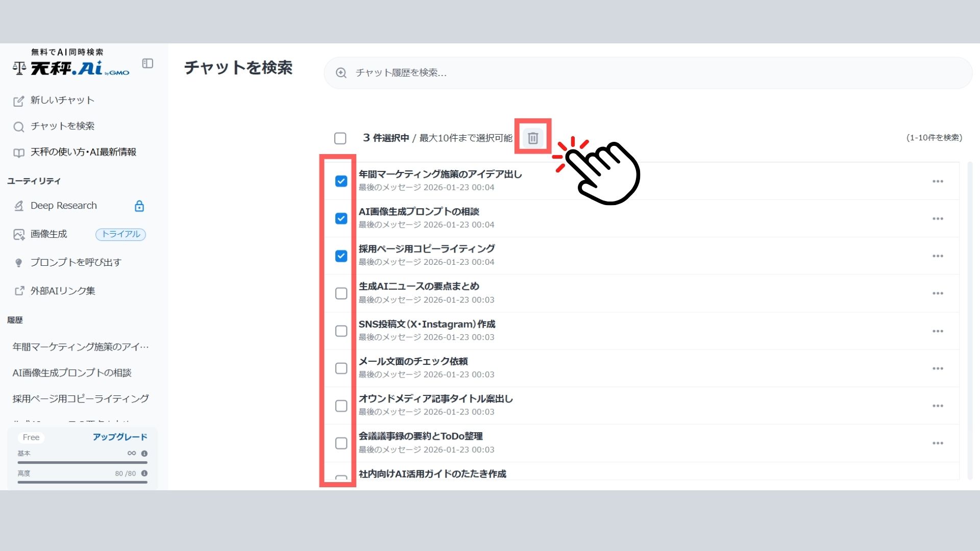980x551 pixels.
Task: Click the チャット履歴を検索 search field
Action: click(x=648, y=73)
